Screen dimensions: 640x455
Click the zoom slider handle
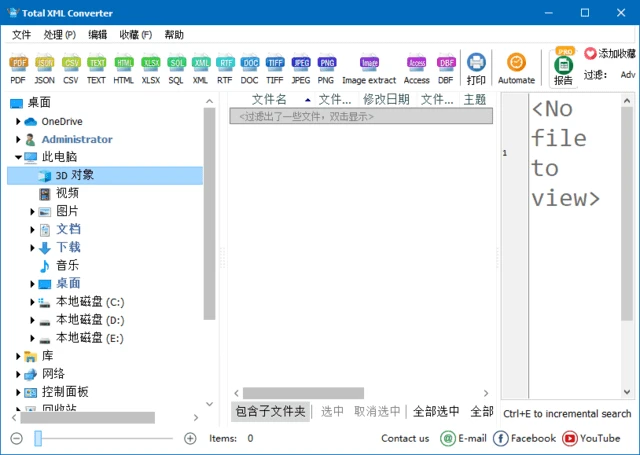pyautogui.click(x=38, y=438)
